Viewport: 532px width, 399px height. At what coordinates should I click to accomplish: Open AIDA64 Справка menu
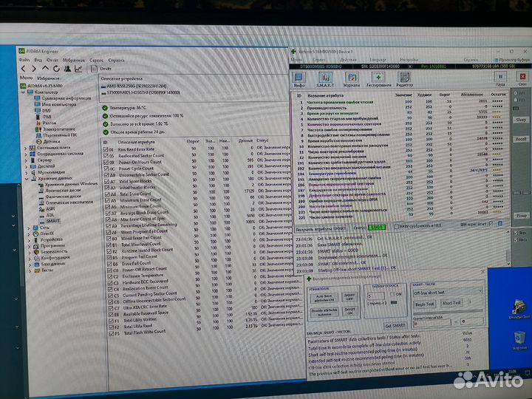tap(117, 61)
